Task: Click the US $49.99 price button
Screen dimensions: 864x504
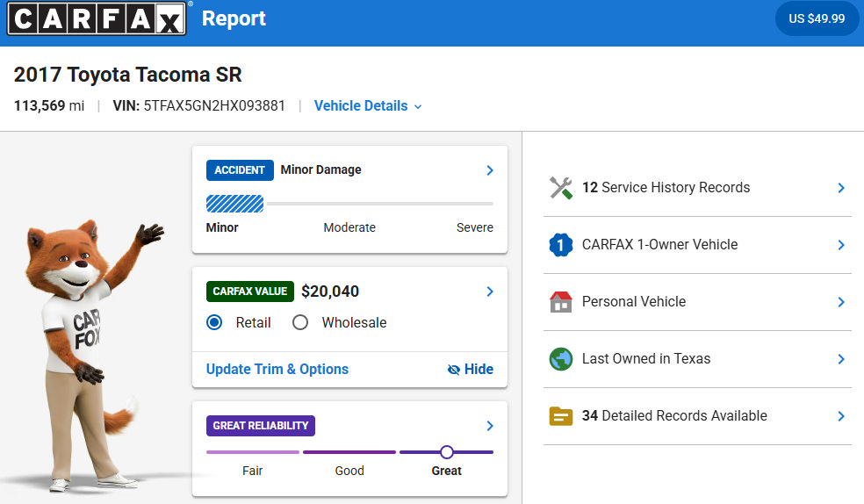Action: 817,18
